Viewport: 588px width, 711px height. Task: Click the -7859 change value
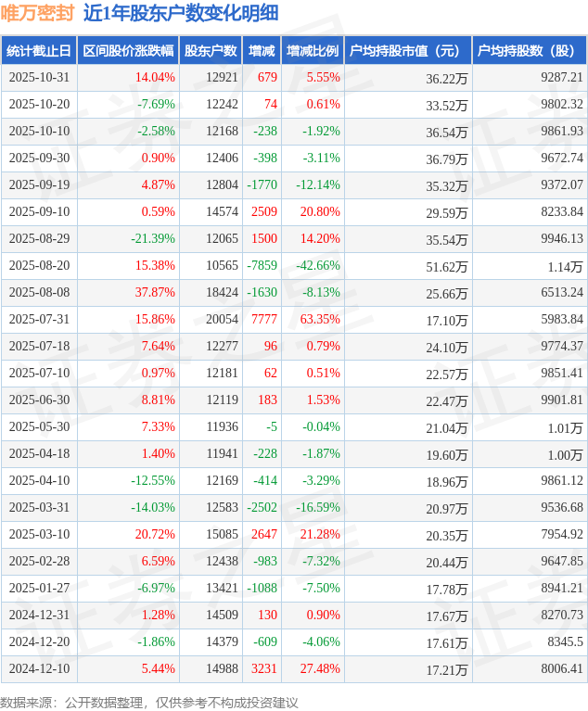coord(262,265)
